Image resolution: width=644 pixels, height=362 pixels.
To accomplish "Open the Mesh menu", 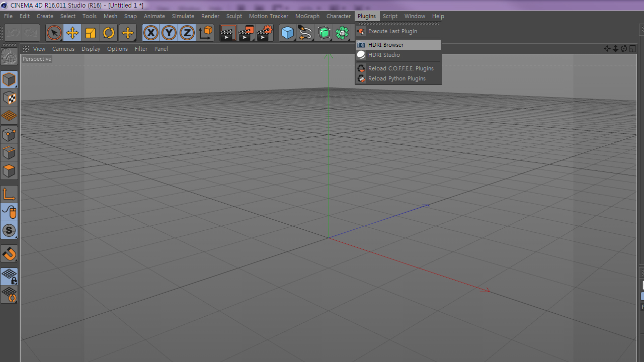I will click(x=110, y=16).
